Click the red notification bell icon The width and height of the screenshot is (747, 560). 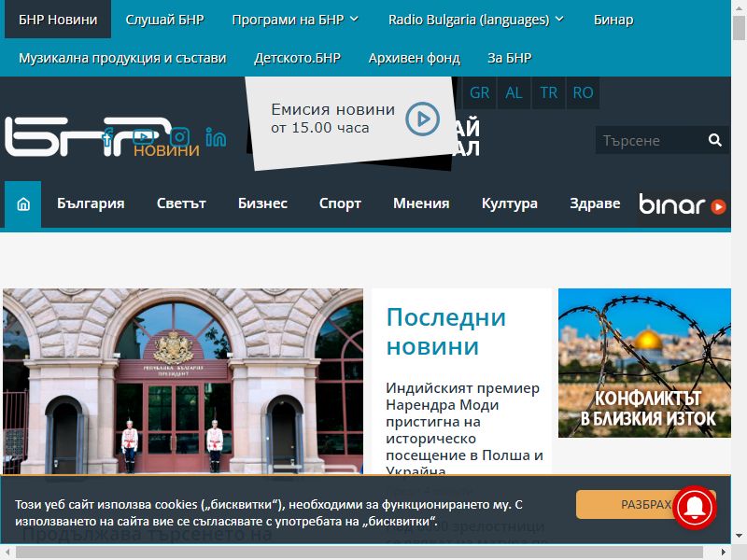click(x=695, y=508)
